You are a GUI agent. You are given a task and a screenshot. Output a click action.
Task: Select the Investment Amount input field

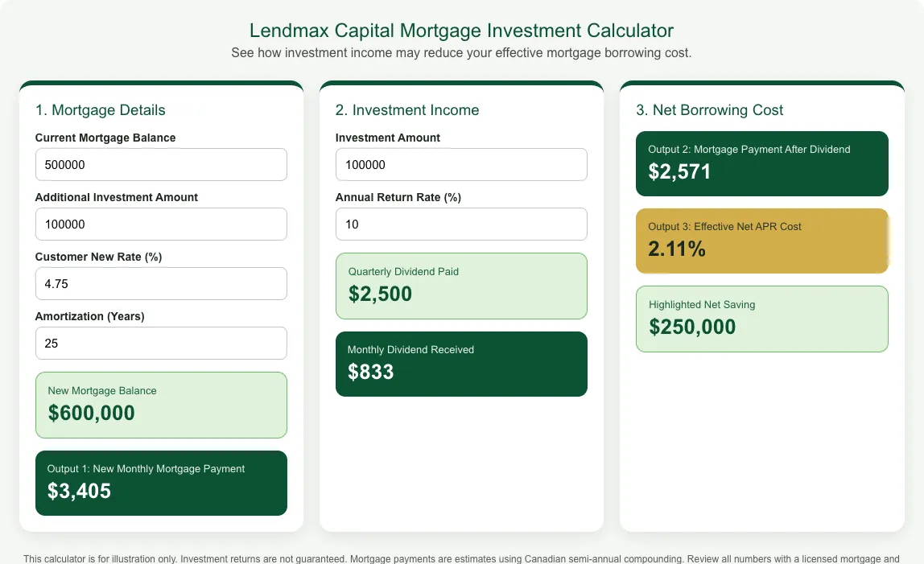(x=461, y=164)
